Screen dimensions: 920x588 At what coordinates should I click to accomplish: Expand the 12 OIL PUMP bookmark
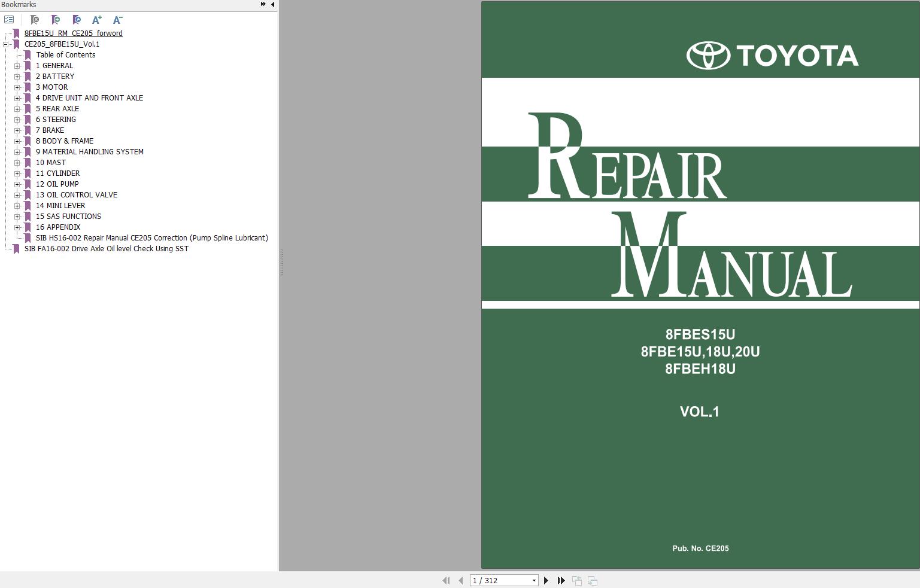pyautogui.click(x=17, y=184)
